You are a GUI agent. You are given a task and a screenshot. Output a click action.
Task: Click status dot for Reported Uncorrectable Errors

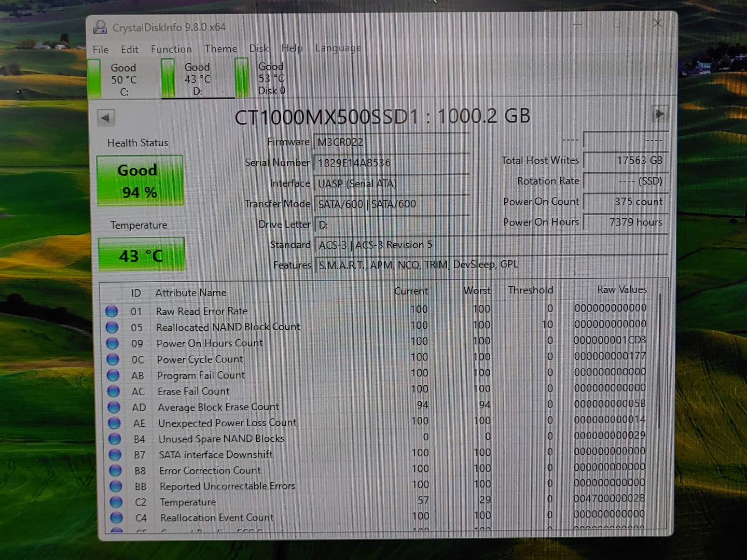pyautogui.click(x=116, y=486)
